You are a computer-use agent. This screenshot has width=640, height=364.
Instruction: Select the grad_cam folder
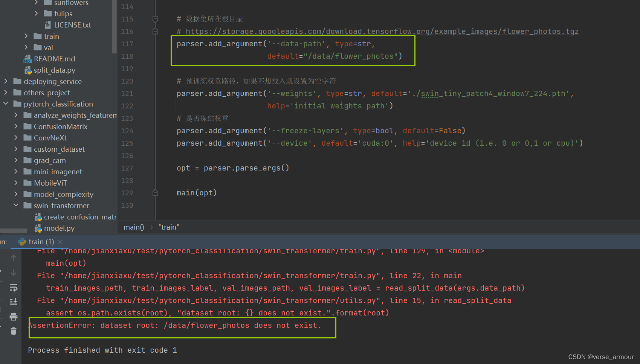click(x=50, y=160)
